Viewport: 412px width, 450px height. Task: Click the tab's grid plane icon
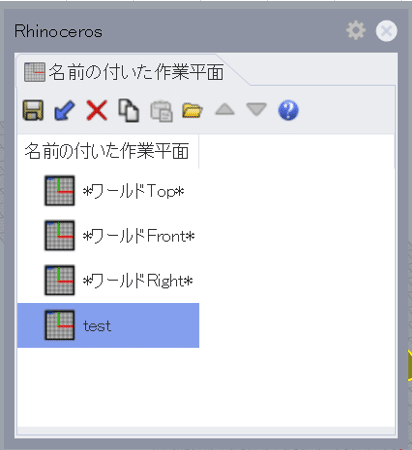35,72
